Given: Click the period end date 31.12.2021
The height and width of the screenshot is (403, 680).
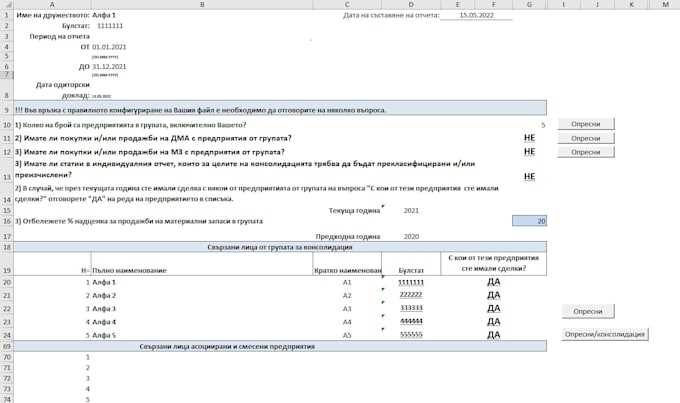Looking at the screenshot, I should coord(109,67).
